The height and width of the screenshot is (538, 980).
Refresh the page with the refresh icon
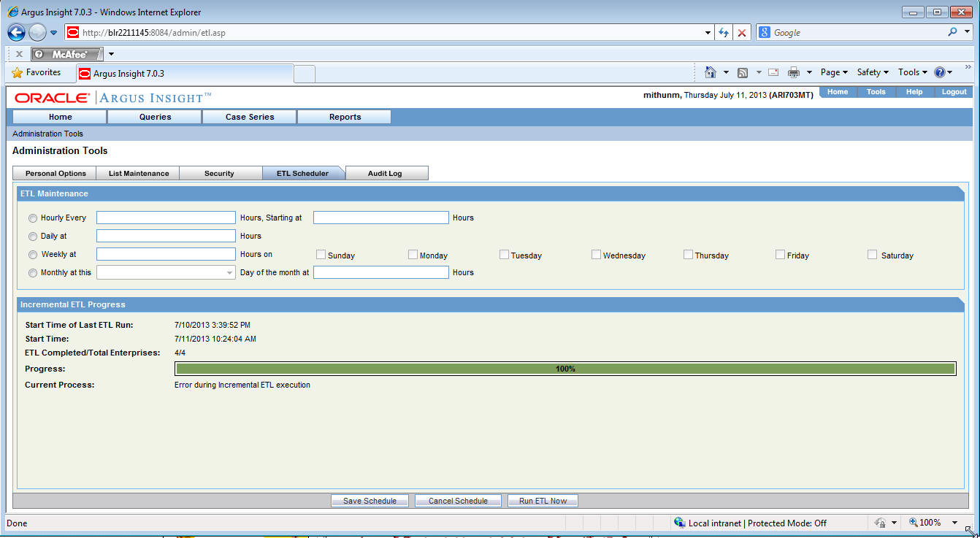[x=724, y=33]
